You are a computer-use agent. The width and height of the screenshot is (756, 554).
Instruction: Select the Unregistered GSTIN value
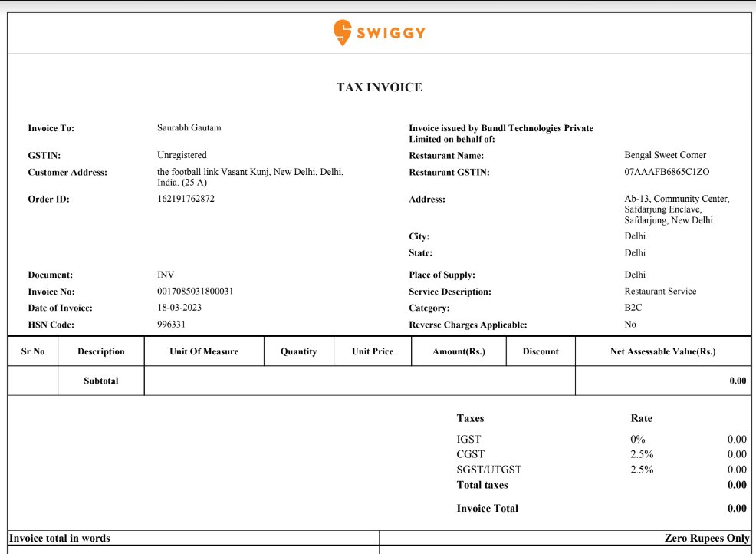pos(182,155)
